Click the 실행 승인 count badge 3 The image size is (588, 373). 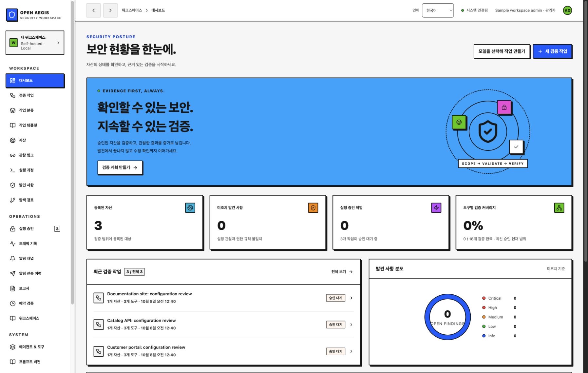coord(57,229)
